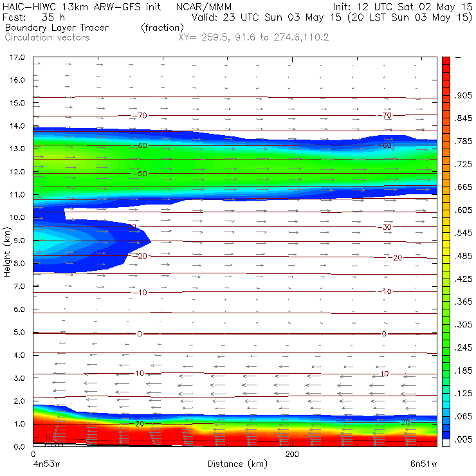476x476 pixels.
Task: Select the '.845' color bar value
Action: 464,118
